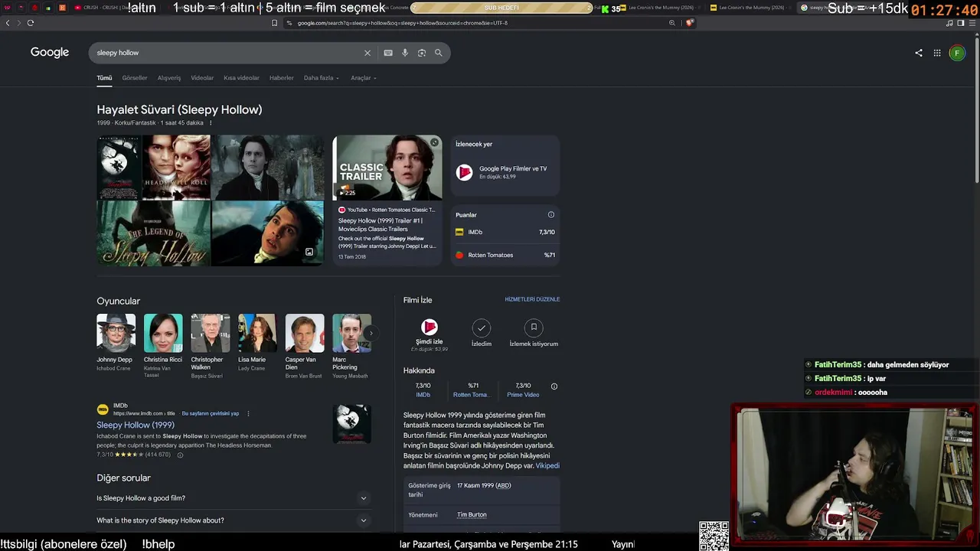Share the search results page
Screen dimensions: 980x551
919,53
